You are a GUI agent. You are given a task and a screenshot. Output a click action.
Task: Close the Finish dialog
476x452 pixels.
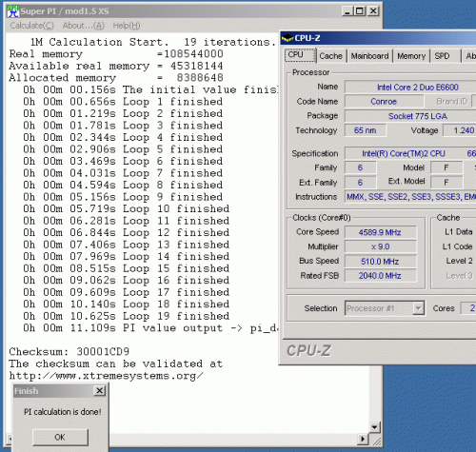[x=99, y=390]
